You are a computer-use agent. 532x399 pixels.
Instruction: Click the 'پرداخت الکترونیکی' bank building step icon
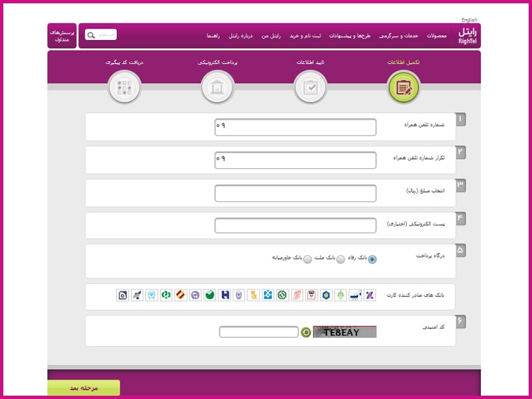point(217,88)
